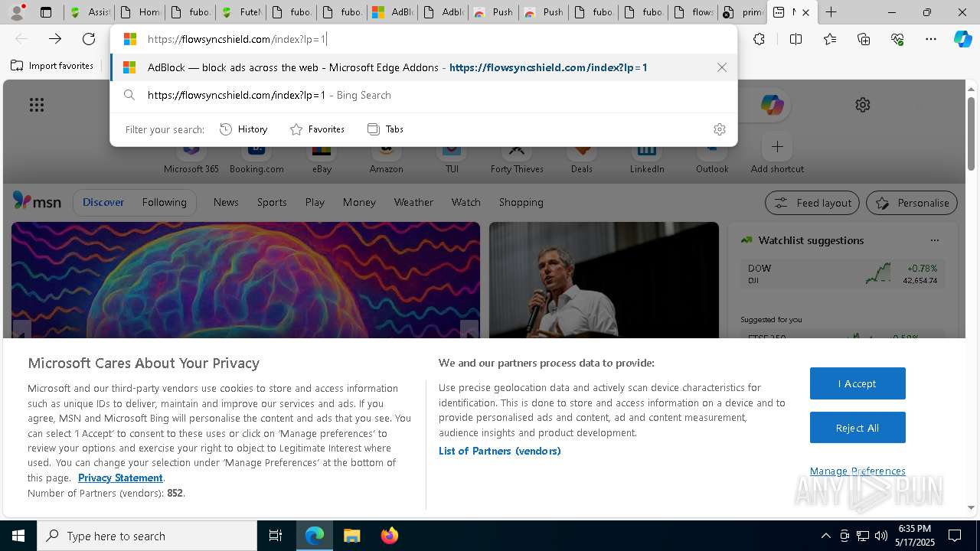Screen dimensions: 980x551
Task: Open the Privacy Statement link
Action: pyautogui.click(x=120, y=478)
